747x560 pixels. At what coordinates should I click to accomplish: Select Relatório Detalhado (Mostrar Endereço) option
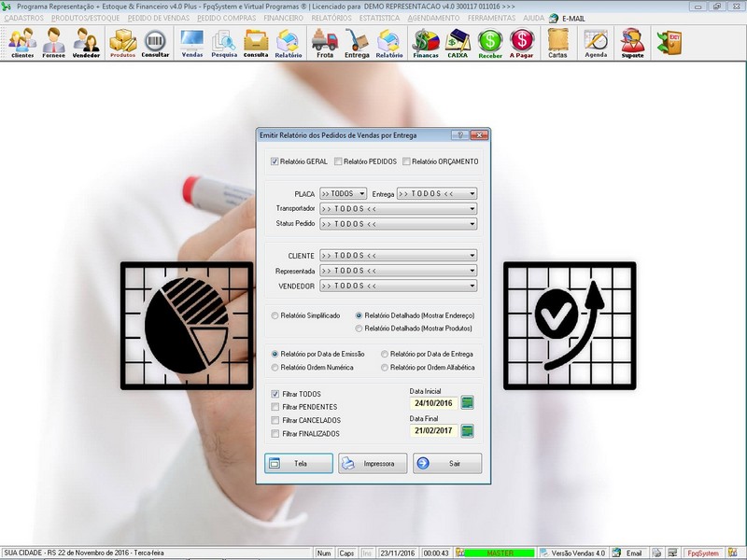coord(359,315)
